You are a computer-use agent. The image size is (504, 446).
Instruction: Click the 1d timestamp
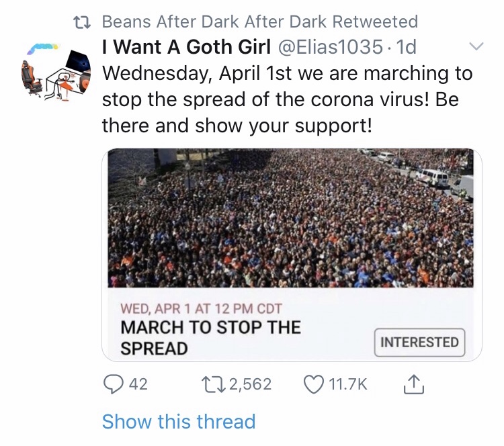click(407, 48)
